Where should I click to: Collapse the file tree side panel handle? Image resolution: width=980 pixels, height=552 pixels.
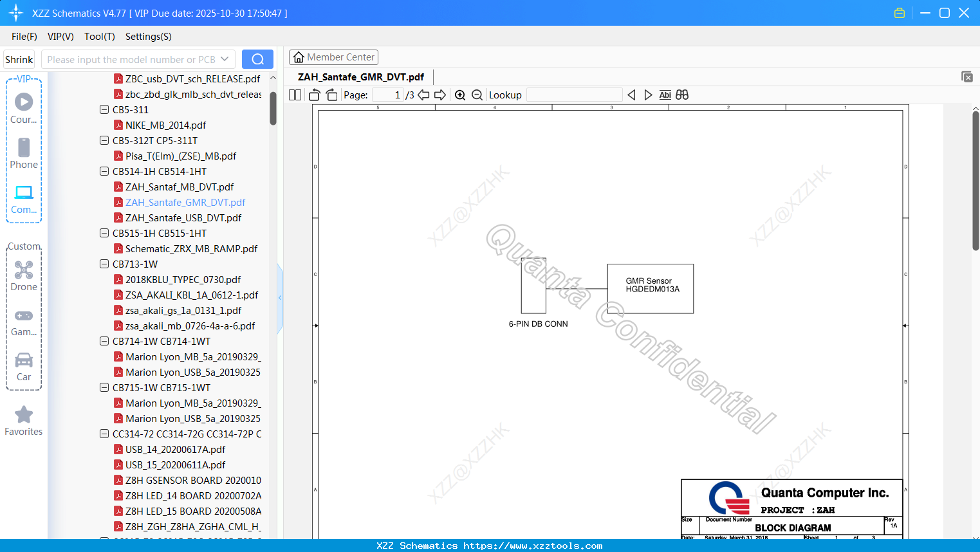click(x=280, y=298)
